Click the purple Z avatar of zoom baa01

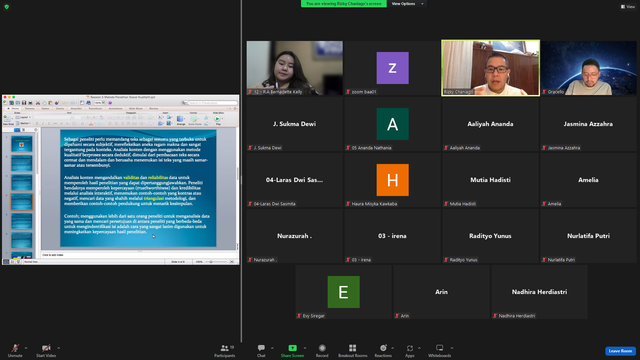[x=392, y=68]
